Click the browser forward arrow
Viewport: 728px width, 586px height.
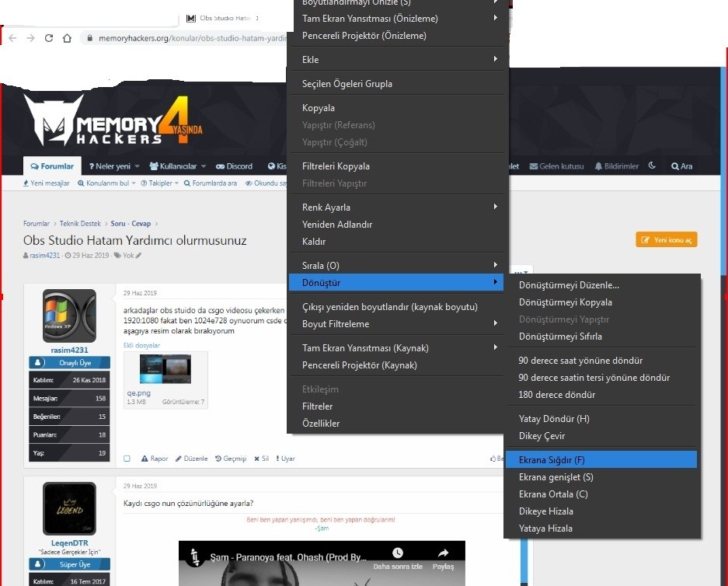pyautogui.click(x=30, y=38)
